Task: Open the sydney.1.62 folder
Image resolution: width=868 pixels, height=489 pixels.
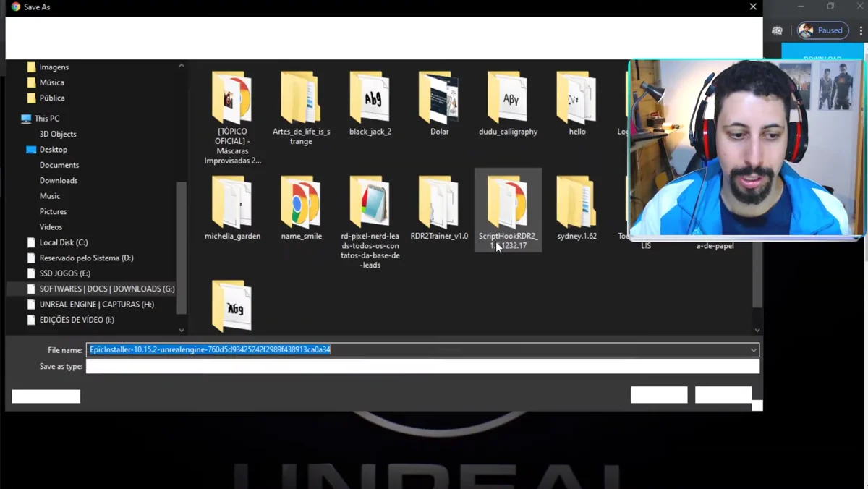Action: pyautogui.click(x=576, y=208)
